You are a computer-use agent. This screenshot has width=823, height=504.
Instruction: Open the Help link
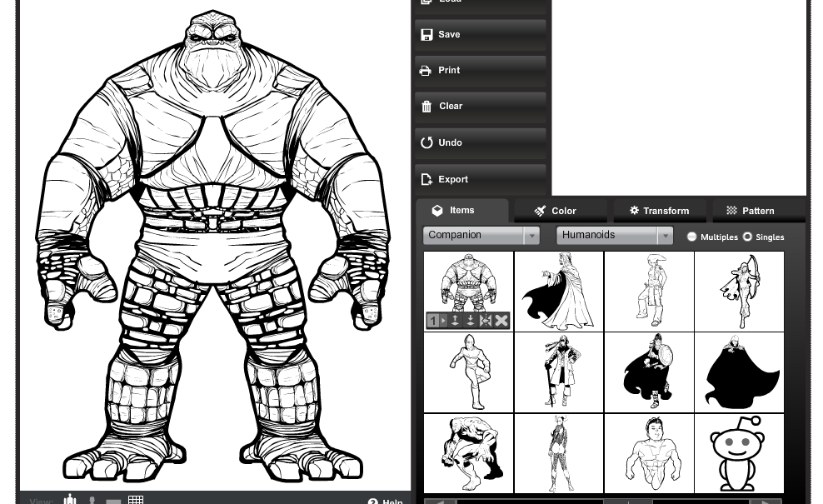pyautogui.click(x=386, y=501)
